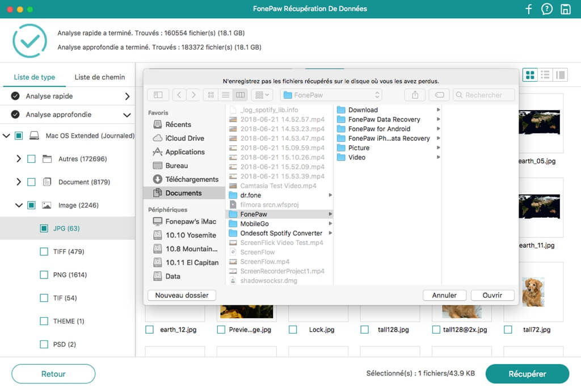Select the Data volume
Image resolution: width=581 pixels, height=392 pixels.
click(167, 276)
